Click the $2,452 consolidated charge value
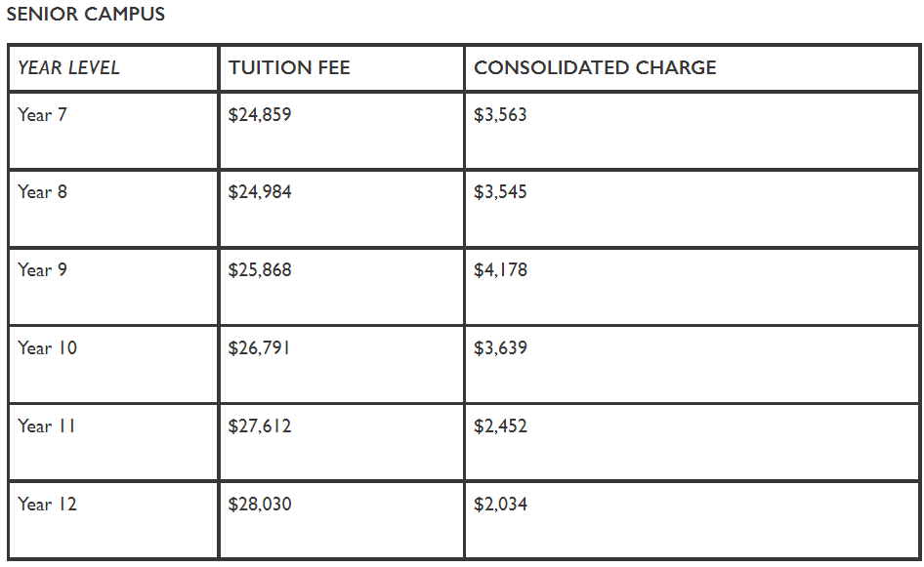This screenshot has height=567, width=924. 500,425
